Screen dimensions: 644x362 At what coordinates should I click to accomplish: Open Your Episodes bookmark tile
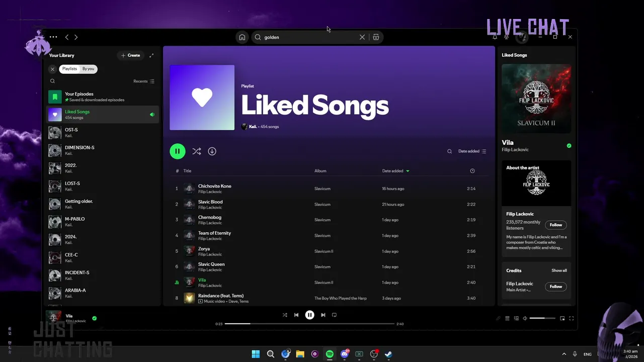pos(55,97)
